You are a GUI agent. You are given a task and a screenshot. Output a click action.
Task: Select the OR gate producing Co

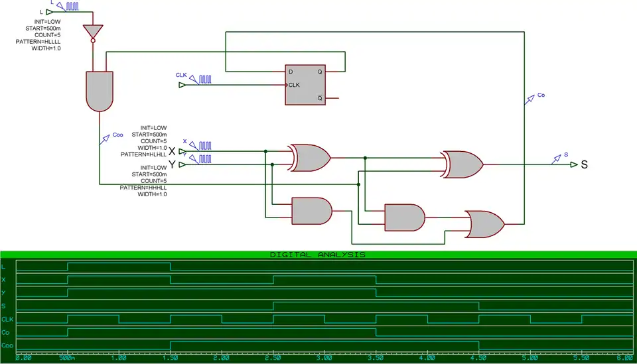click(x=484, y=225)
